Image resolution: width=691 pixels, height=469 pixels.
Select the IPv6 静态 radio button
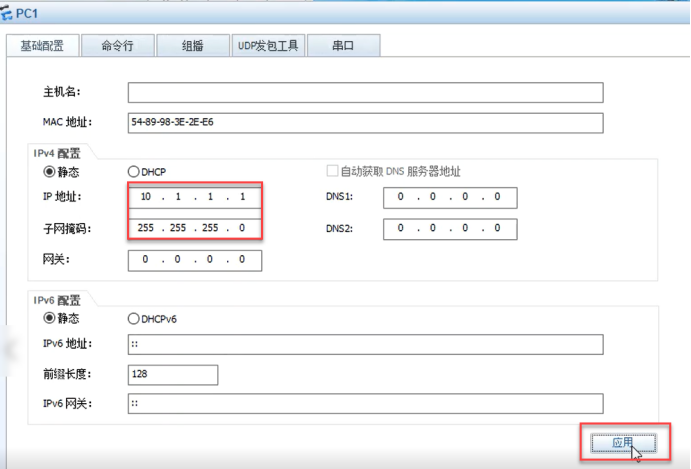click(48, 319)
